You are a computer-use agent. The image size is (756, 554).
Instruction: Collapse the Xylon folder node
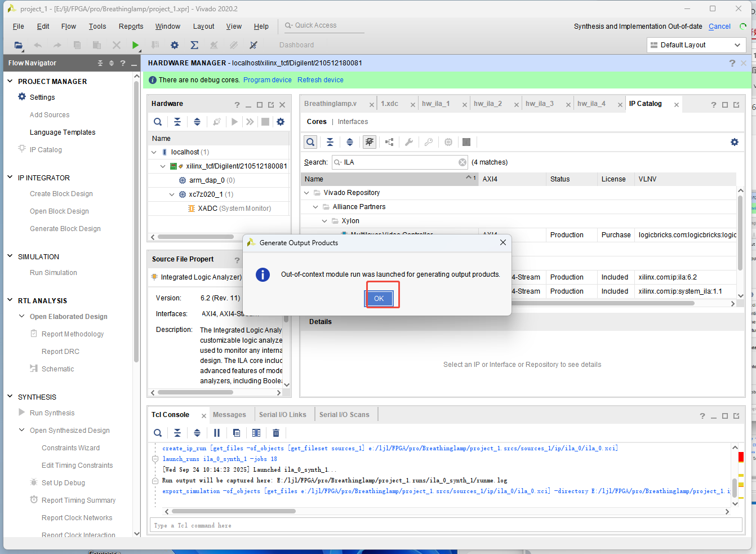click(x=324, y=221)
